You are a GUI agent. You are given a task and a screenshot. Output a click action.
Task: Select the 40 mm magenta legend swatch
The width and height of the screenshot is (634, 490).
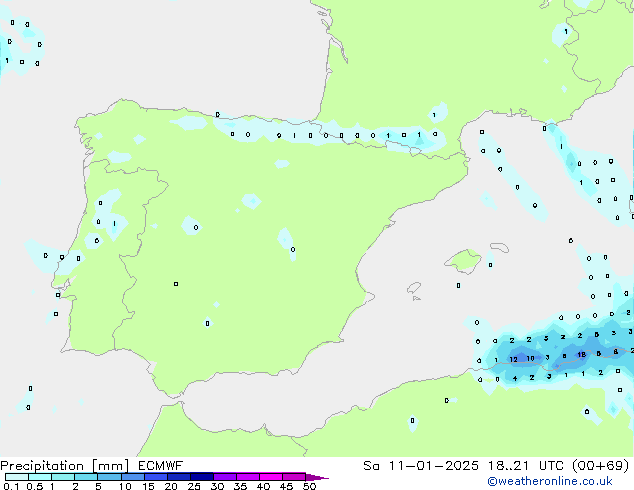271,477
